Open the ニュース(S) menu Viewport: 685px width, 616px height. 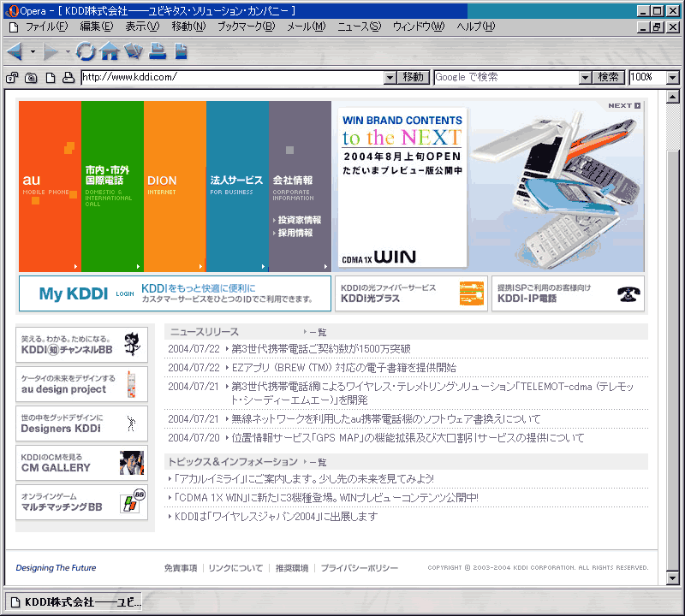359,27
